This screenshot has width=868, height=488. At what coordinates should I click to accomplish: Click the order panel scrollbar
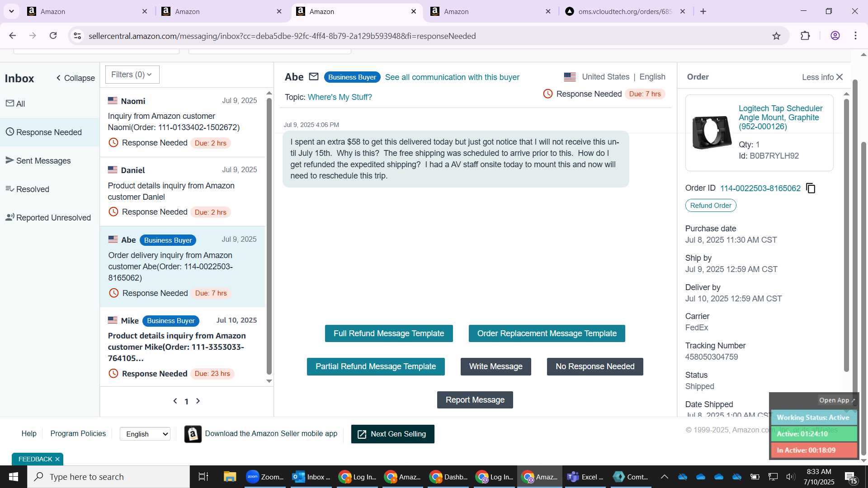pyautogui.click(x=846, y=235)
